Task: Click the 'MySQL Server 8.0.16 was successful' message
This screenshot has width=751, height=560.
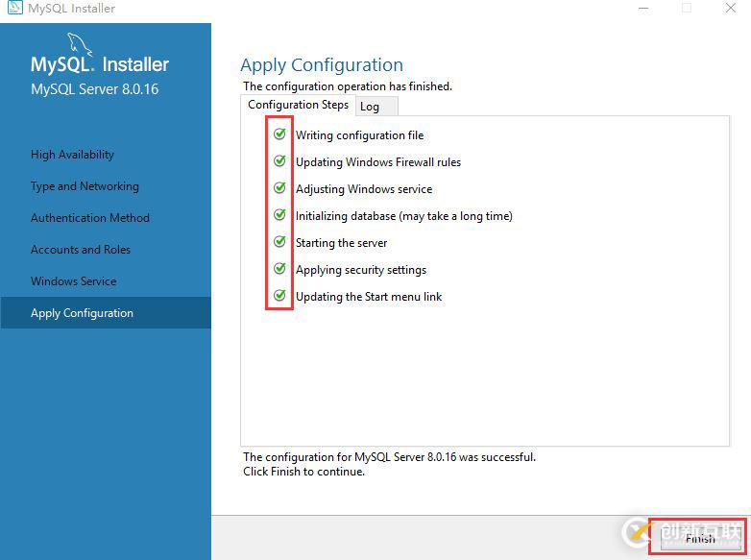Action: tap(389, 457)
